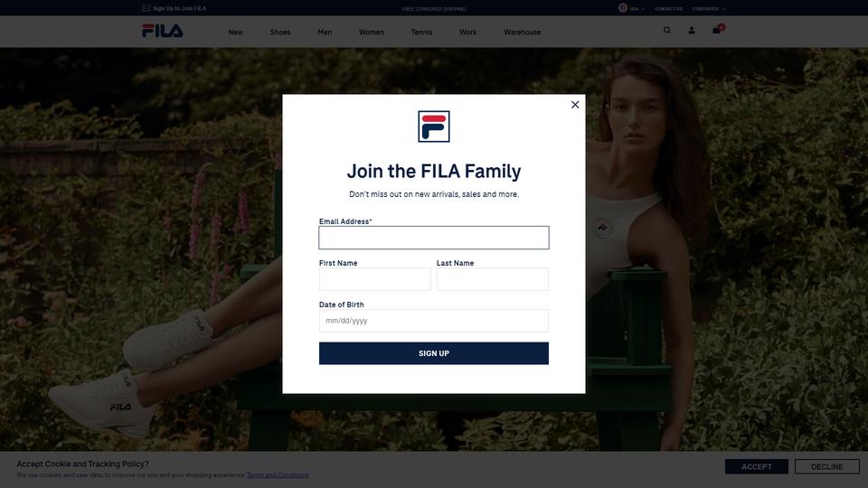
Task: Open the Women menu
Action: 372,33
